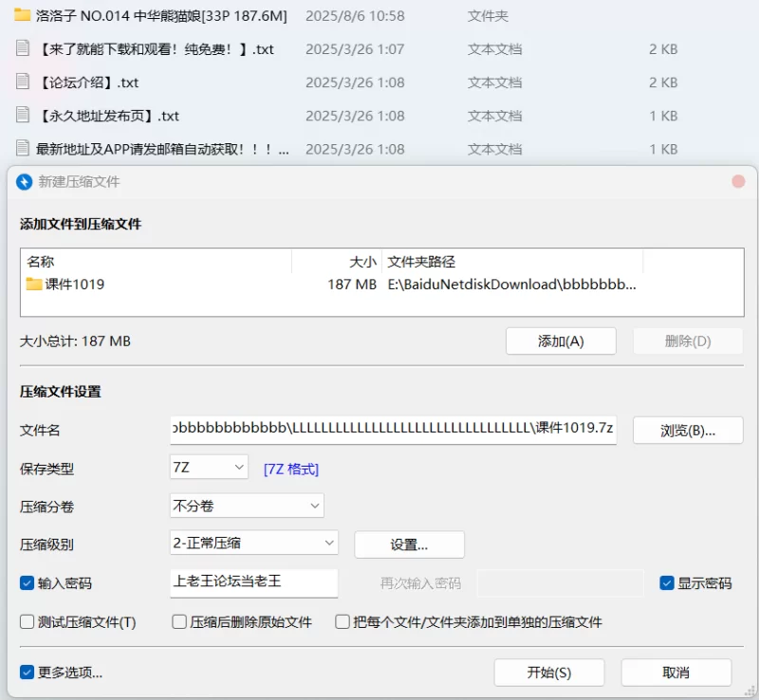Uncheck the 输入密码 checkbox

[x=27, y=583]
